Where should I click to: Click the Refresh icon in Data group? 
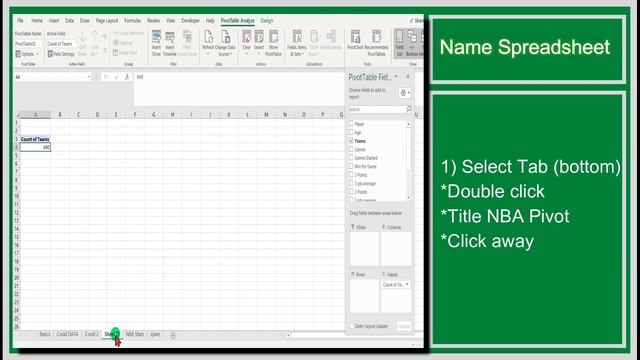pos(208,37)
